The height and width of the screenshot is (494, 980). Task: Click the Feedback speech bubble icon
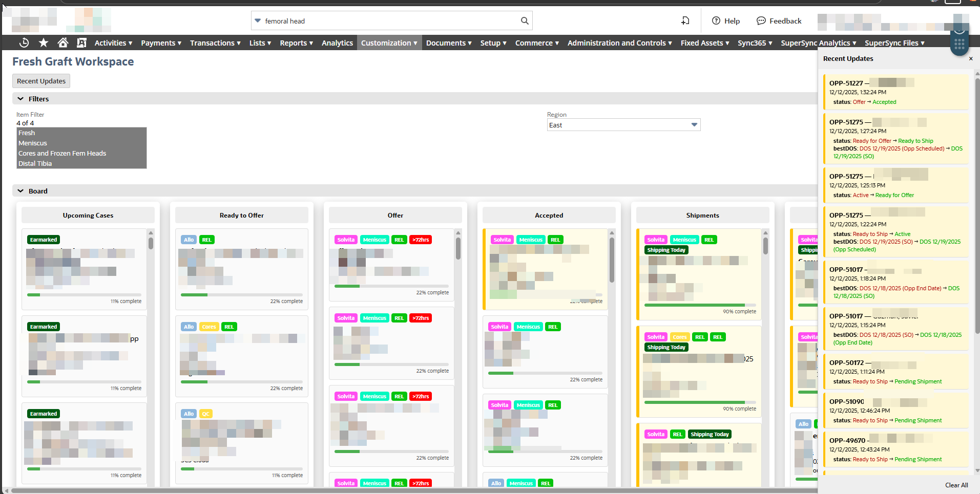(761, 21)
